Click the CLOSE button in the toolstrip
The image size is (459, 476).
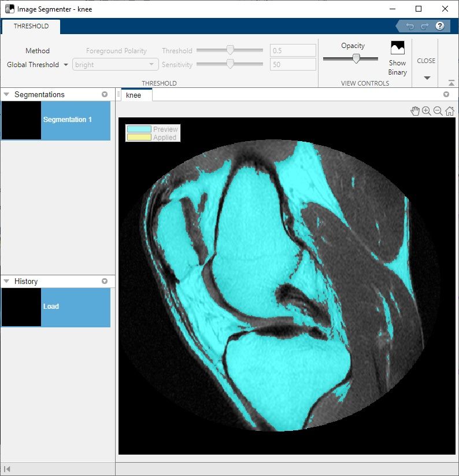pos(426,61)
